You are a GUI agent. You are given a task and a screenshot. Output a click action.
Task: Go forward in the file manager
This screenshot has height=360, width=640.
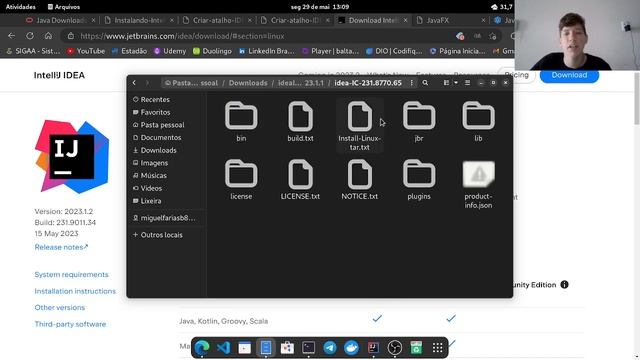point(147,83)
